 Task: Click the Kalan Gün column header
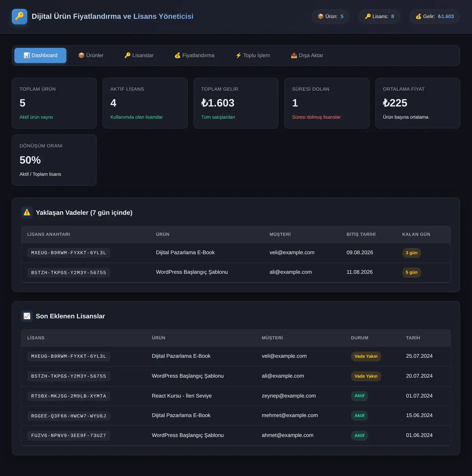pyautogui.click(x=416, y=234)
